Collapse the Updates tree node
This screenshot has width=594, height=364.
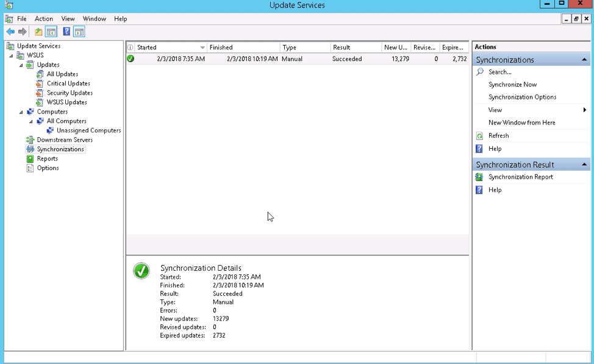(x=21, y=65)
